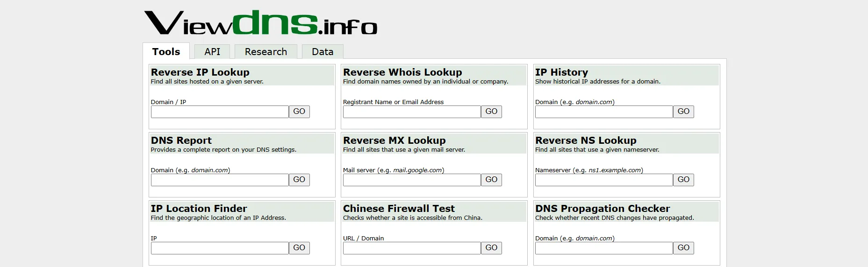Image resolution: width=868 pixels, height=267 pixels.
Task: Click the IP Location Finder input field
Action: coord(220,248)
